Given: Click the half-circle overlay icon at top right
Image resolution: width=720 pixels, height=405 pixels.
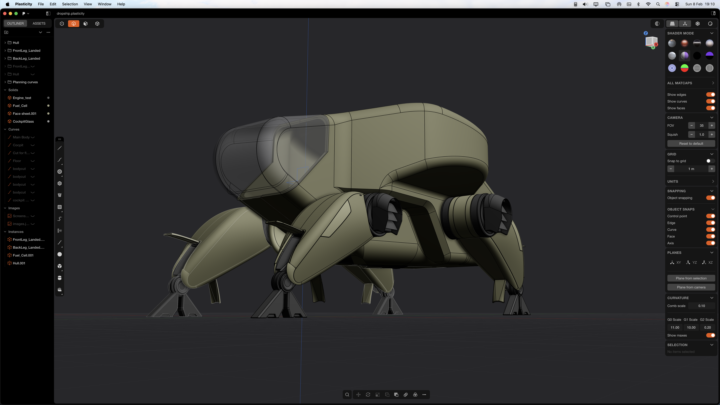Looking at the screenshot, I should point(657,23).
